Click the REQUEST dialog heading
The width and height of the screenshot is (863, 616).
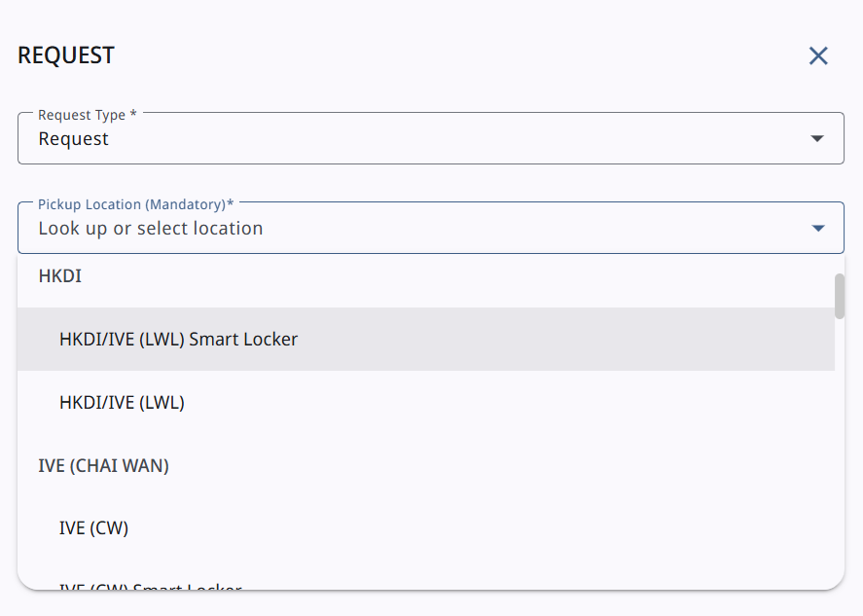66,55
